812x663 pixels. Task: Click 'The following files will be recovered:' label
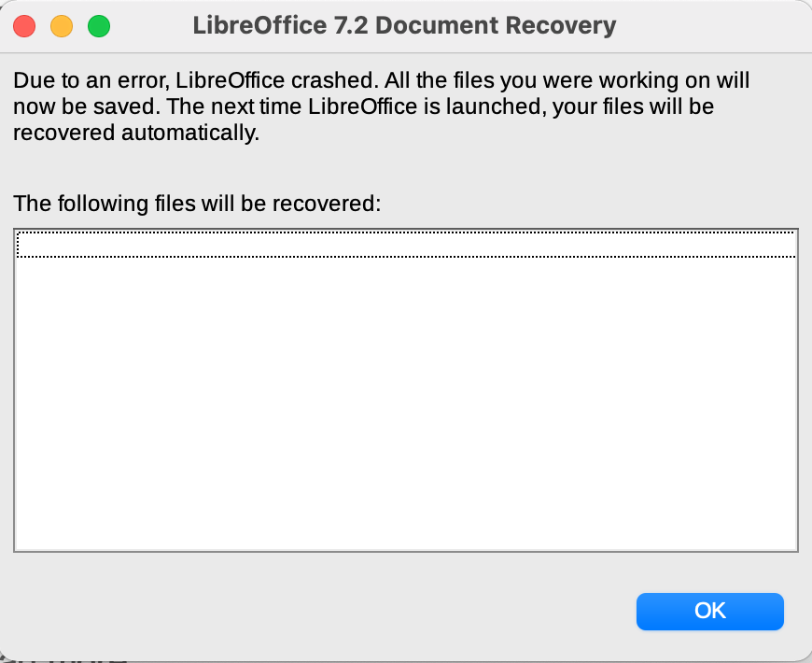[x=197, y=204]
